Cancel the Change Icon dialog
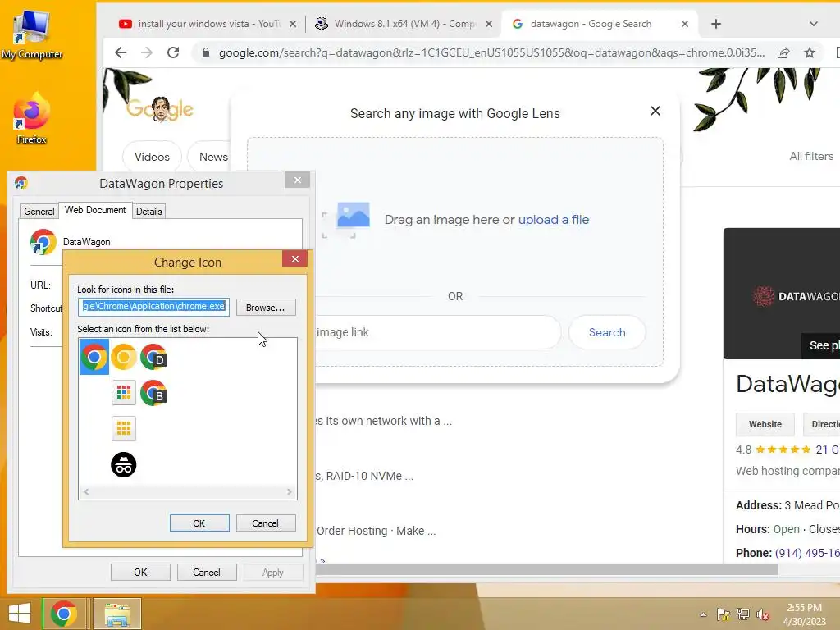This screenshot has height=630, width=840. 266,523
